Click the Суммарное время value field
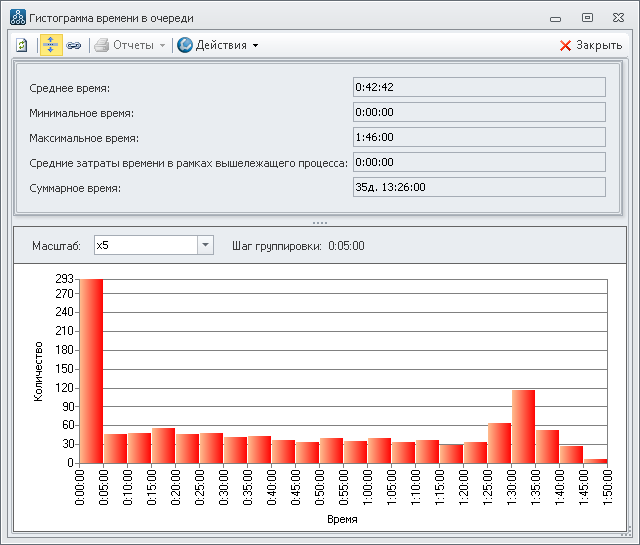 [x=479, y=187]
